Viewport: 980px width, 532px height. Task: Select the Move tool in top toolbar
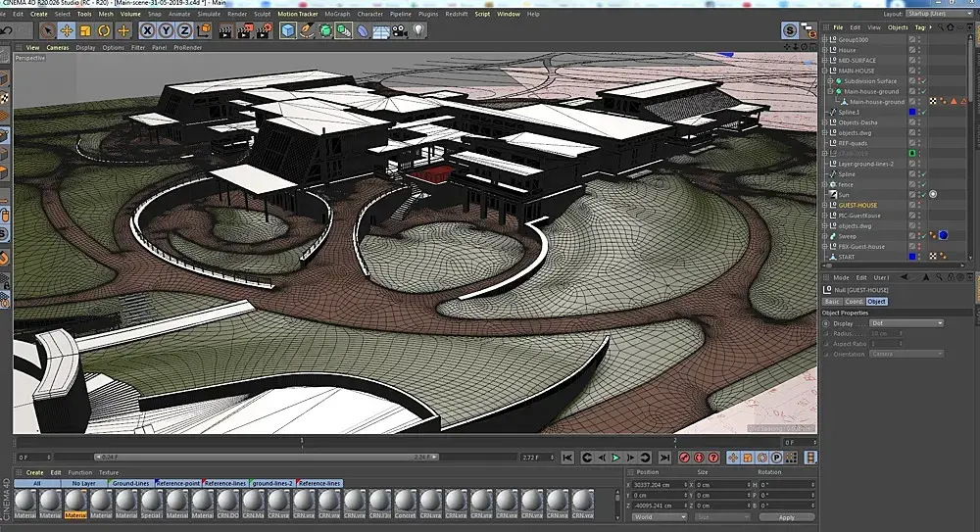67,30
